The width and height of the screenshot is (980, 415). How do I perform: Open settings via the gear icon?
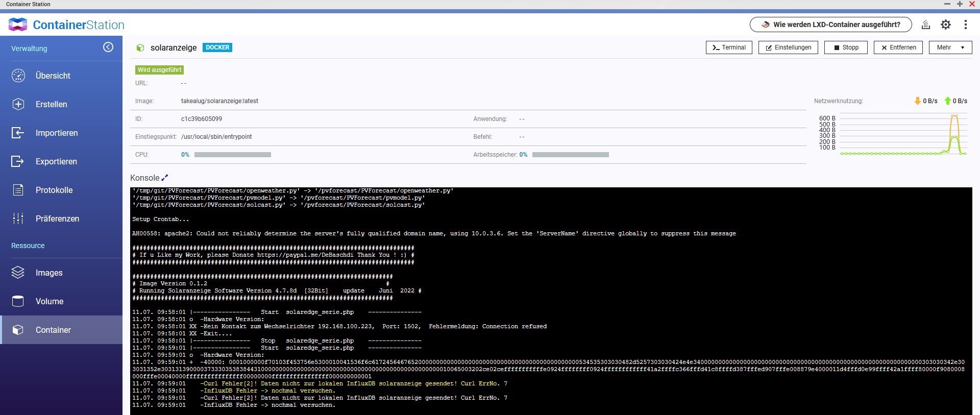[946, 25]
